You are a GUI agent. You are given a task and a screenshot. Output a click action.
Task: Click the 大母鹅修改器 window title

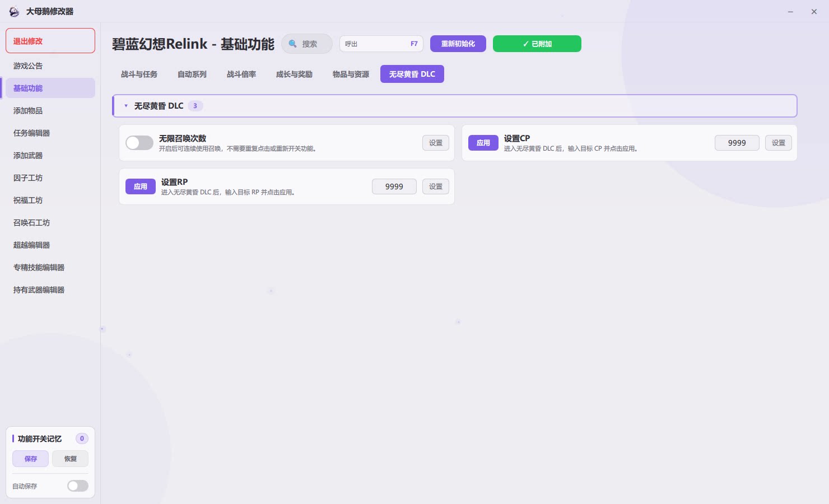click(50, 11)
